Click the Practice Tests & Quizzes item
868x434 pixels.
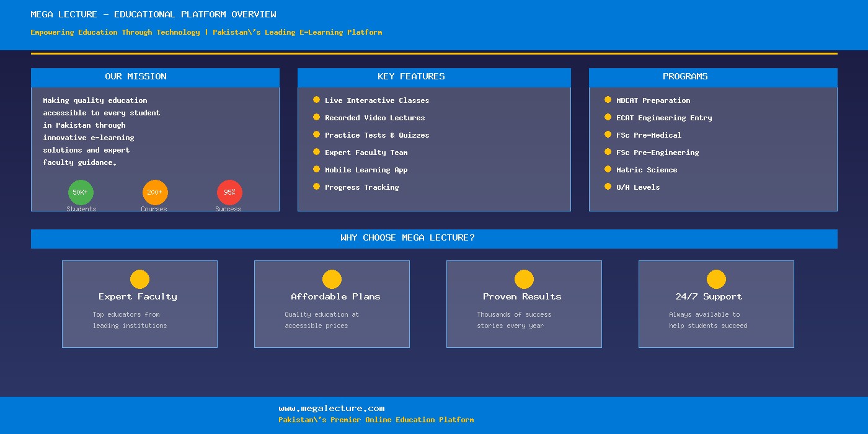point(377,135)
